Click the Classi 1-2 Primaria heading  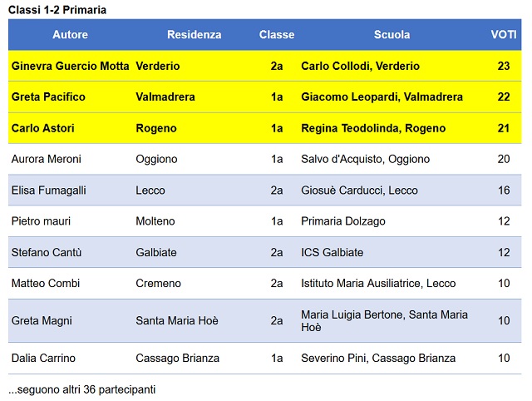[x=57, y=10]
